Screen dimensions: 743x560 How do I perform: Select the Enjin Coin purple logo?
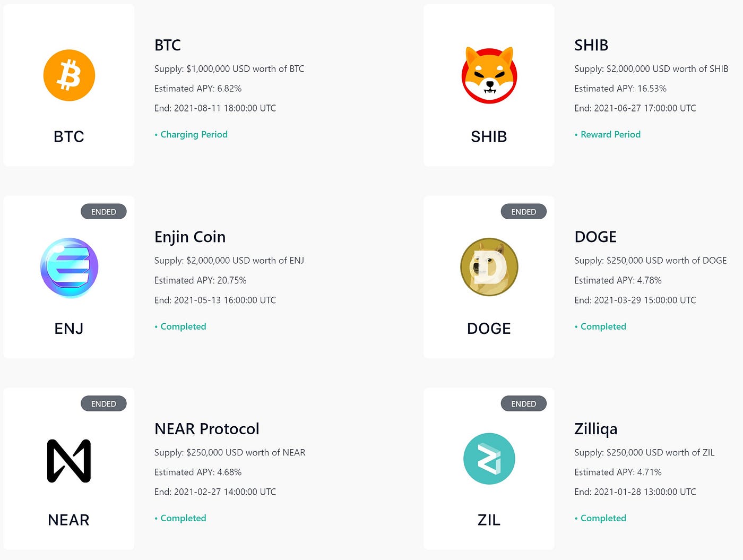69,267
